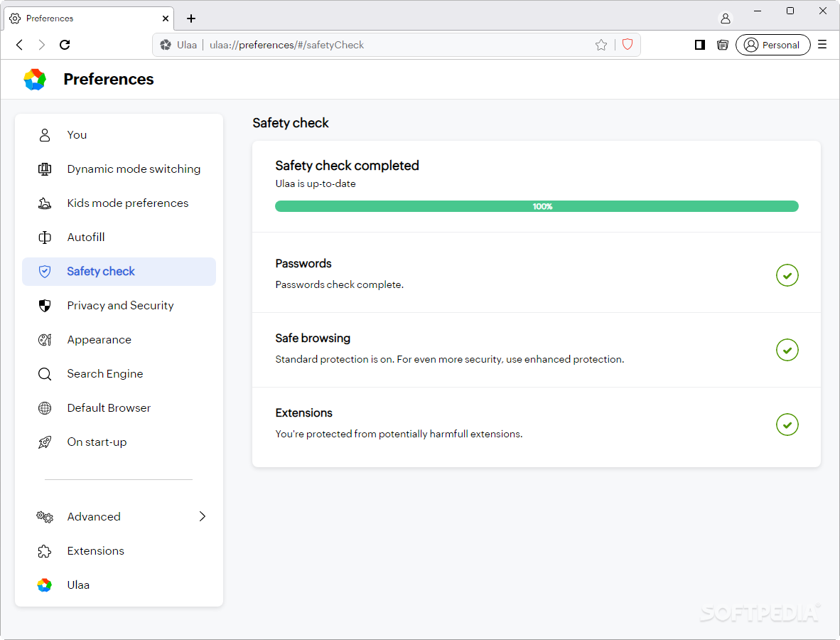Click the forward navigation arrow
840x640 pixels.
42,45
